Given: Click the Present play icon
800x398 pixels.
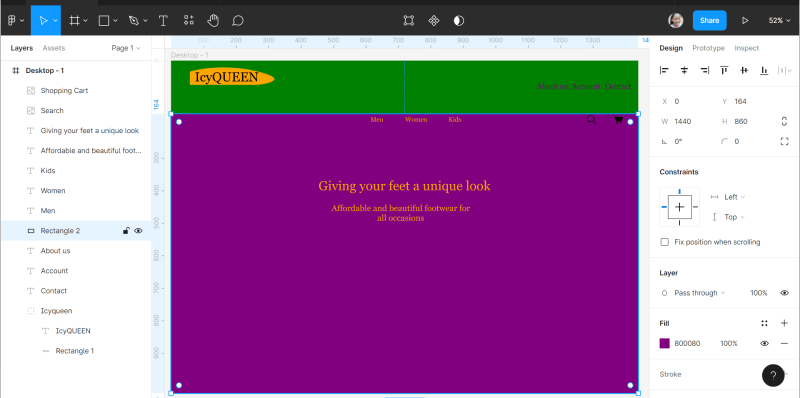Looking at the screenshot, I should click(745, 20).
